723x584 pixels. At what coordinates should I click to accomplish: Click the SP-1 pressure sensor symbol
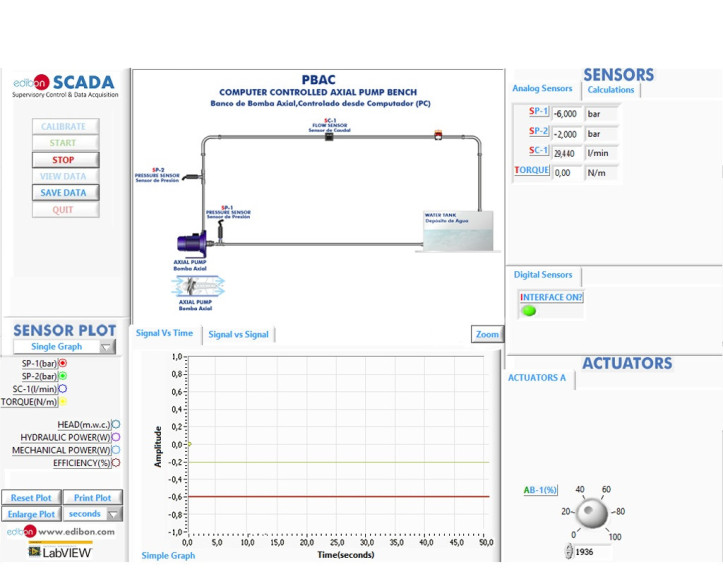point(222,230)
